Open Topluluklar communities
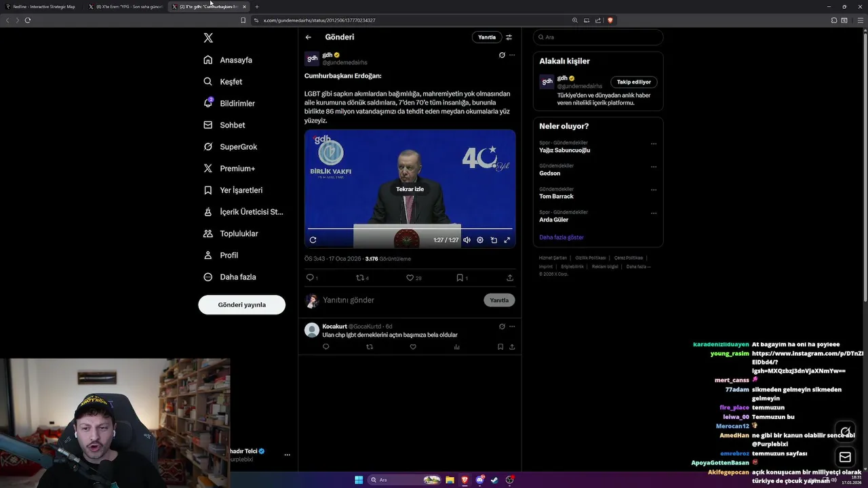Screen dimensions: 868x488 pyautogui.click(x=231, y=233)
